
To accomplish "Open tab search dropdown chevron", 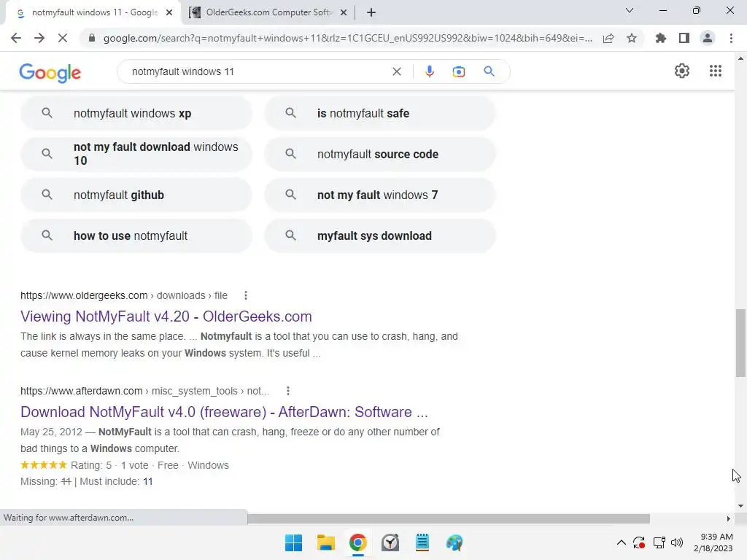I will [630, 10].
